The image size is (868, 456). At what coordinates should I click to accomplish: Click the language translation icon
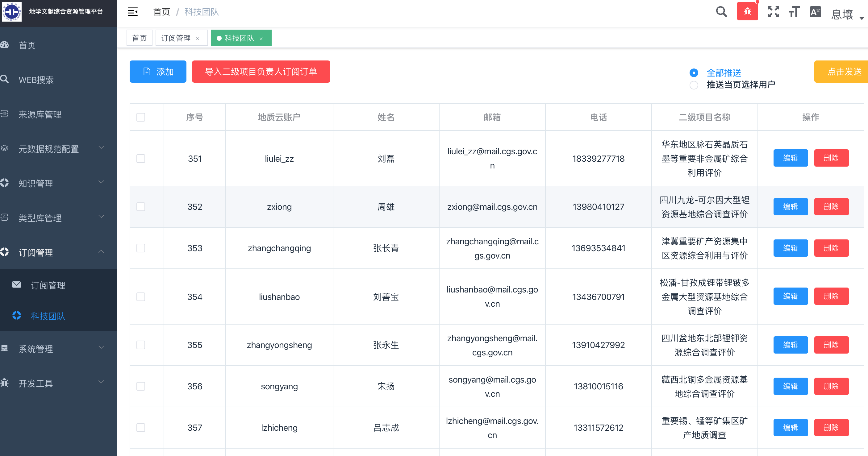[815, 12]
